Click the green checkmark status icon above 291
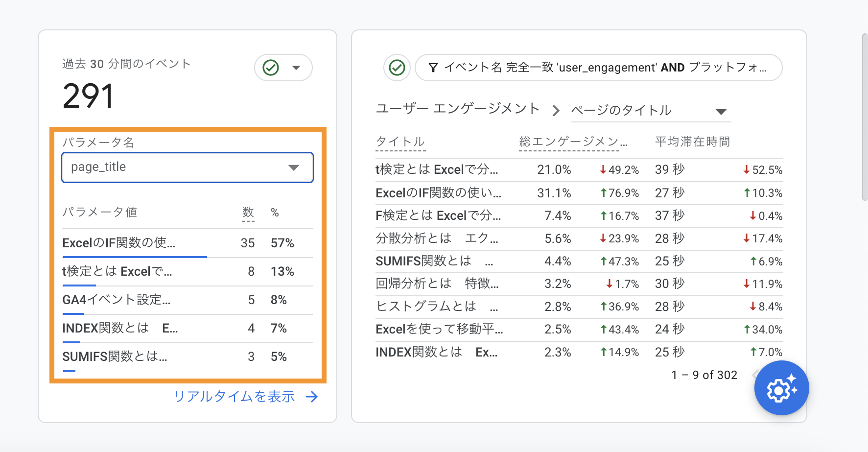The image size is (868, 452). point(270,68)
